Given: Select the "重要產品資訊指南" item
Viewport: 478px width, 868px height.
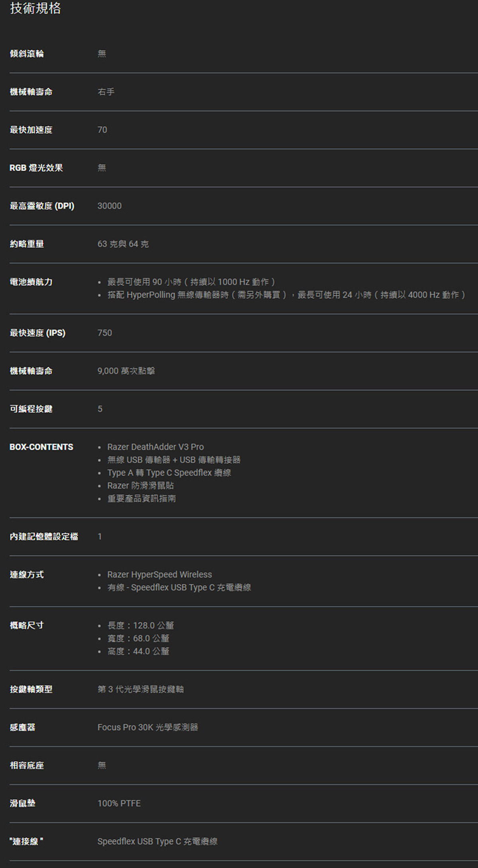Looking at the screenshot, I should 142,498.
